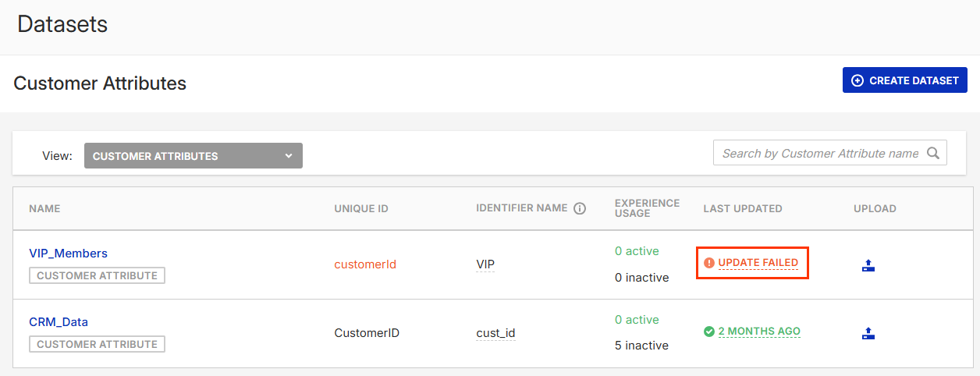This screenshot has width=980, height=376.
Task: Click the Update Failed status link
Action: (x=758, y=263)
